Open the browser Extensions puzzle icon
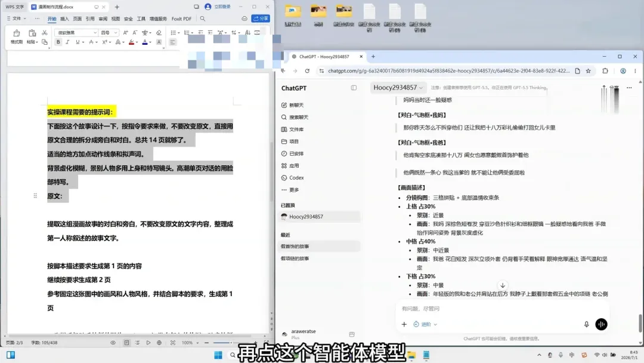The width and height of the screenshot is (644, 363). 605,70
